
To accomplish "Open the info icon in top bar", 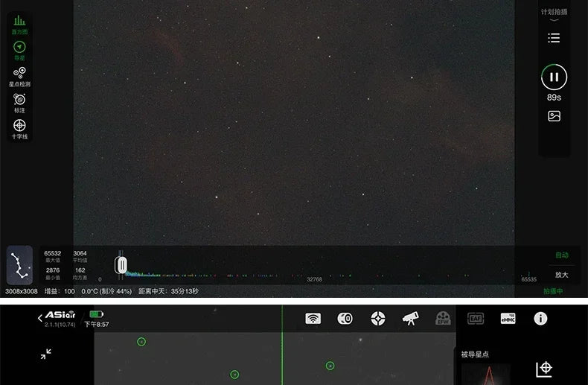I will click(540, 319).
